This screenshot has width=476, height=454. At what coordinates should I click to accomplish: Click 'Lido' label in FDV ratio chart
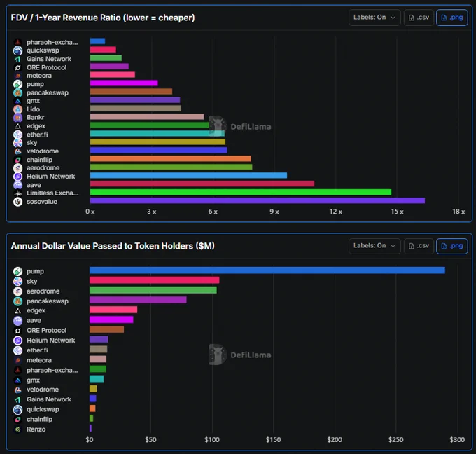coord(33,109)
